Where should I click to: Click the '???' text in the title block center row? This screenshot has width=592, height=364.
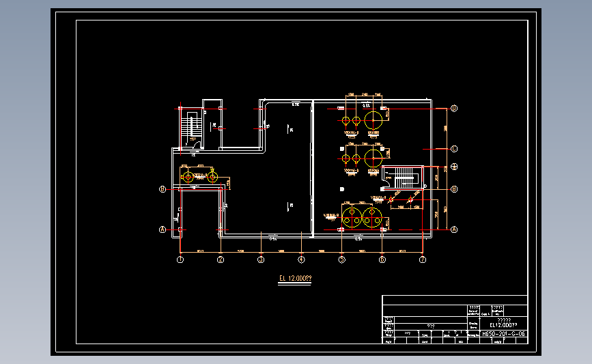tap(431, 326)
